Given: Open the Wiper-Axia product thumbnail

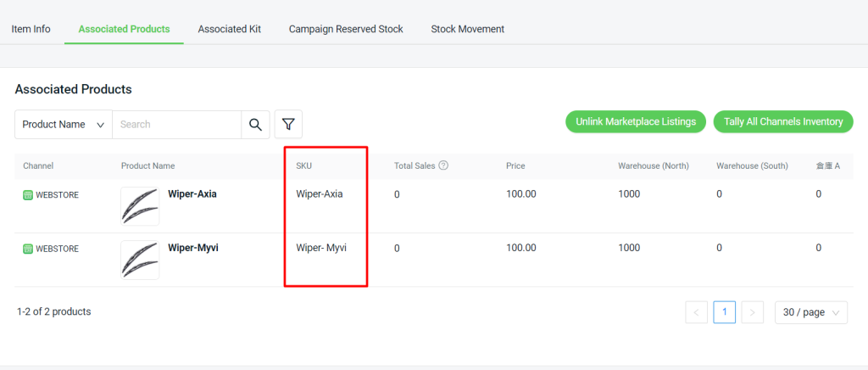Looking at the screenshot, I should (140, 206).
